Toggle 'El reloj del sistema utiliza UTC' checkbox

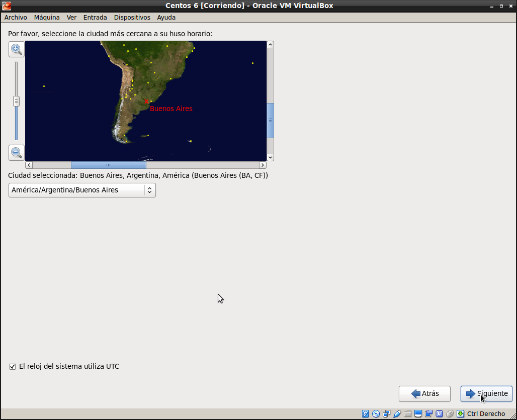13,367
